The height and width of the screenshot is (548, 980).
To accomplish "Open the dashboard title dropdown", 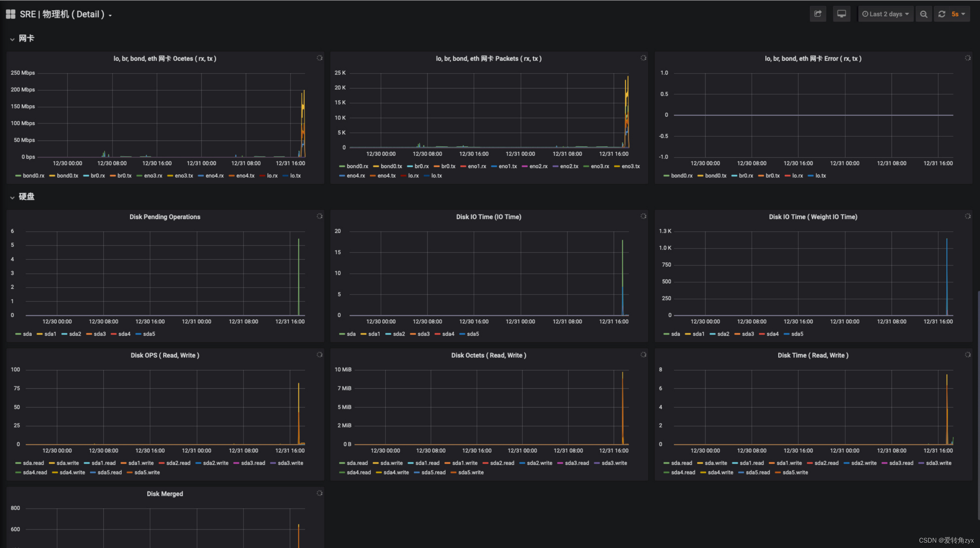I will 65,15.
